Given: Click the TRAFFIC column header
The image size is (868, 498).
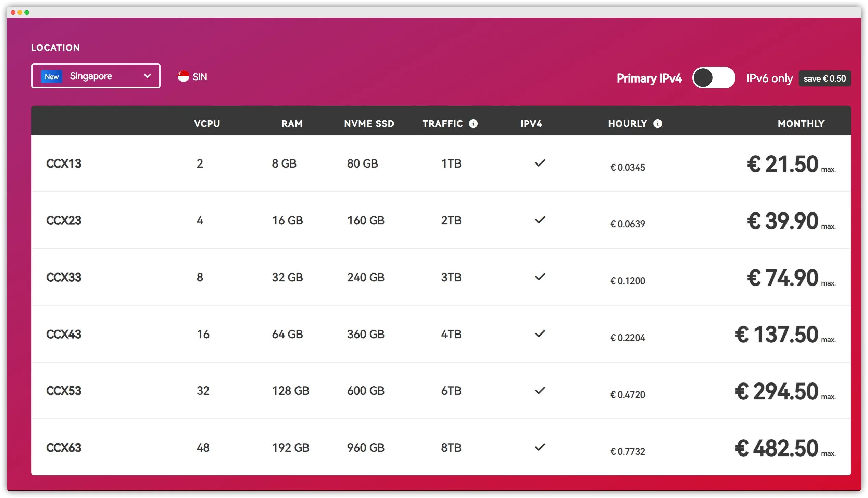Looking at the screenshot, I should tap(442, 124).
